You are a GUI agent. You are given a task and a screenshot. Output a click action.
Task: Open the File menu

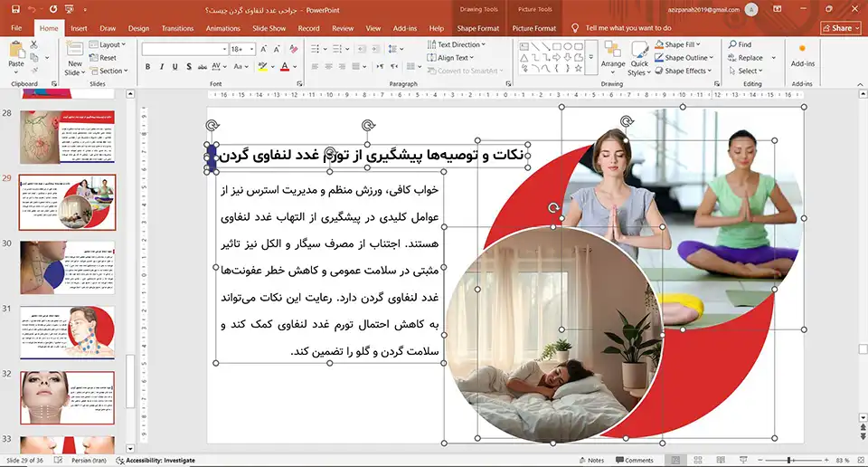coord(16,28)
